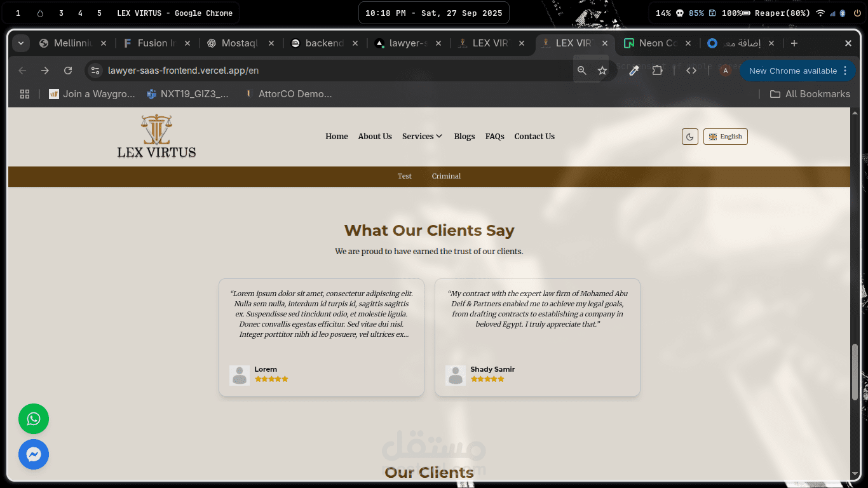Select the Criminal category link
The width and height of the screenshot is (868, 488).
click(x=446, y=176)
